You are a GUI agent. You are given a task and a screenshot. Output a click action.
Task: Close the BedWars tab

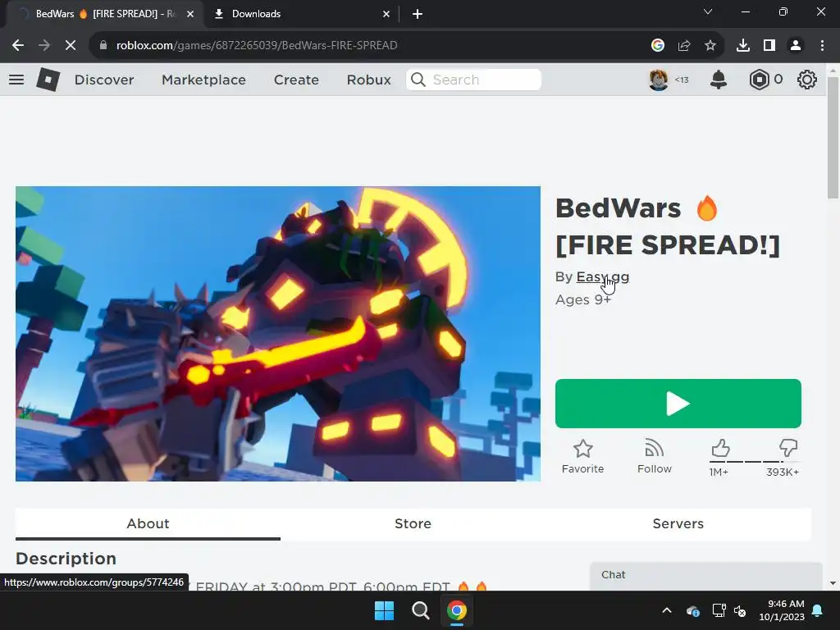(190, 14)
